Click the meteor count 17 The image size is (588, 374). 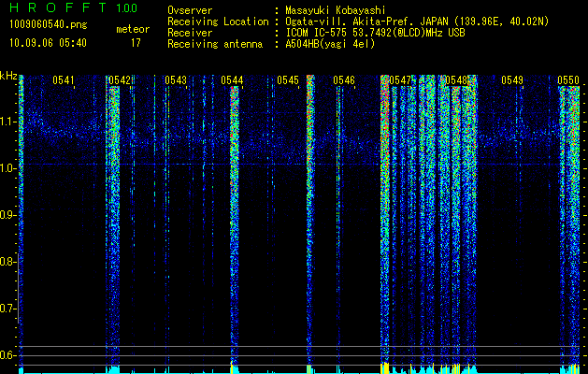[136, 43]
